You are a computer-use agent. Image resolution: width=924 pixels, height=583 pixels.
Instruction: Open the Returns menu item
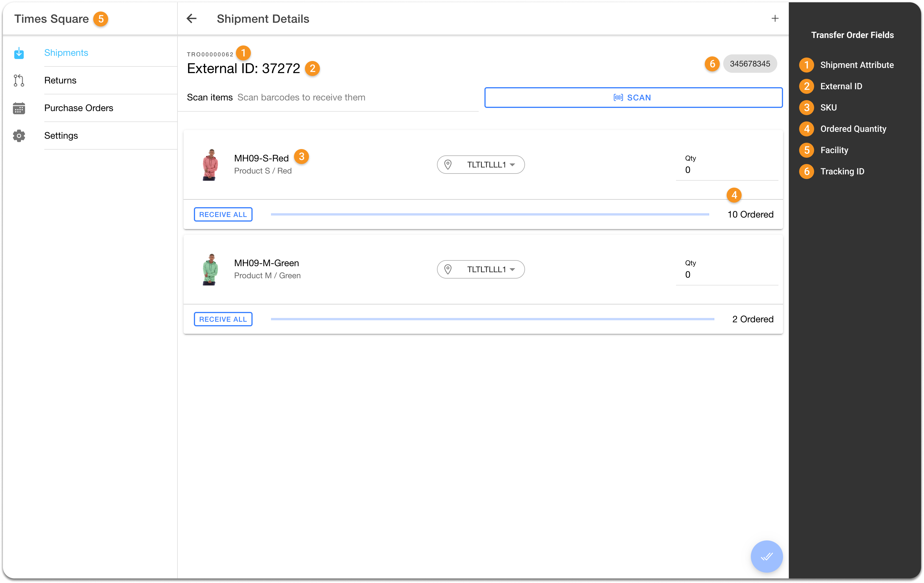click(x=60, y=81)
